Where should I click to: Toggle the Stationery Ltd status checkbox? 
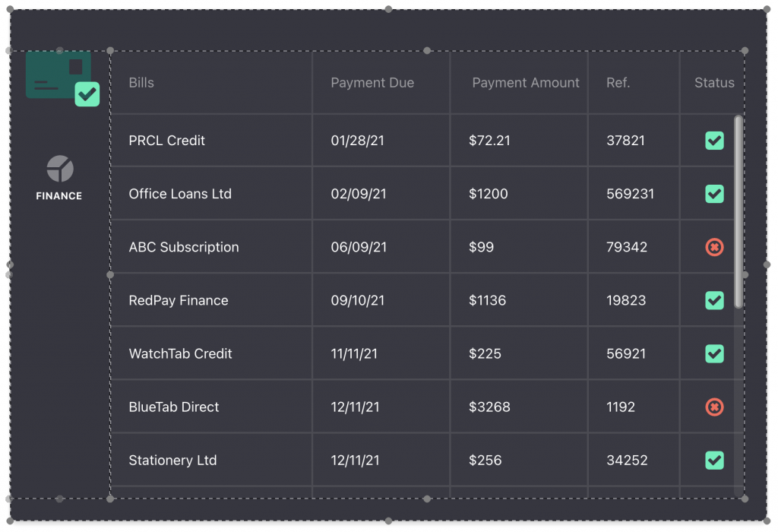coord(714,460)
